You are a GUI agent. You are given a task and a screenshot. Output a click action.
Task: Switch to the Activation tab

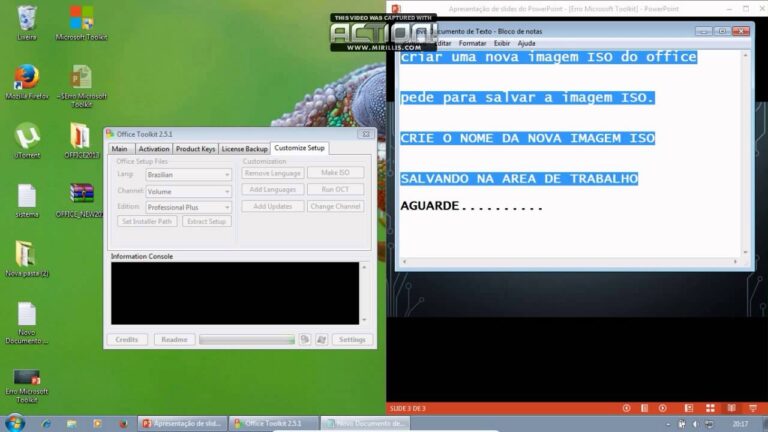(153, 149)
